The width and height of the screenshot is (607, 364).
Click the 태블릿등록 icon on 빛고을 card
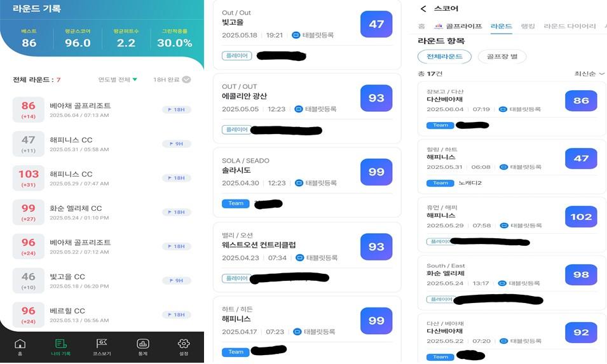tap(296, 35)
